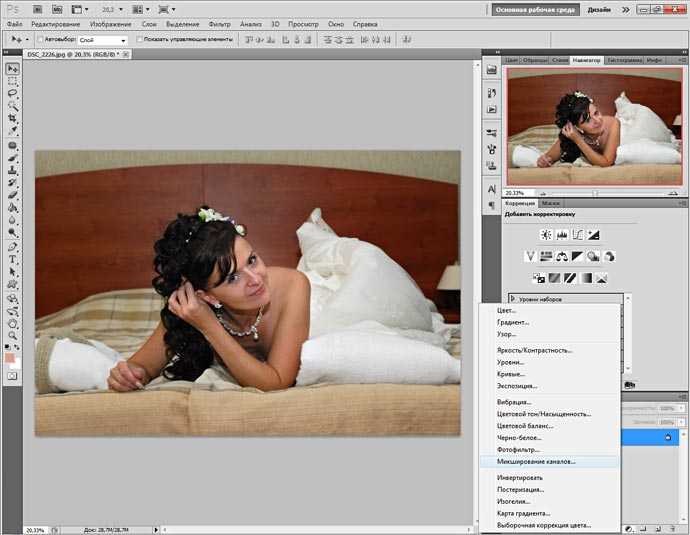Open the Navigator panel flyout menu

pos(683,60)
